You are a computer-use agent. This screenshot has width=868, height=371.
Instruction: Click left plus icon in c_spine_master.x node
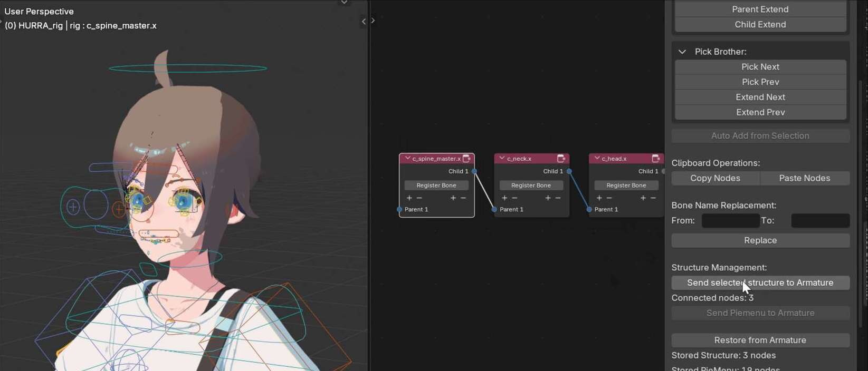(409, 198)
